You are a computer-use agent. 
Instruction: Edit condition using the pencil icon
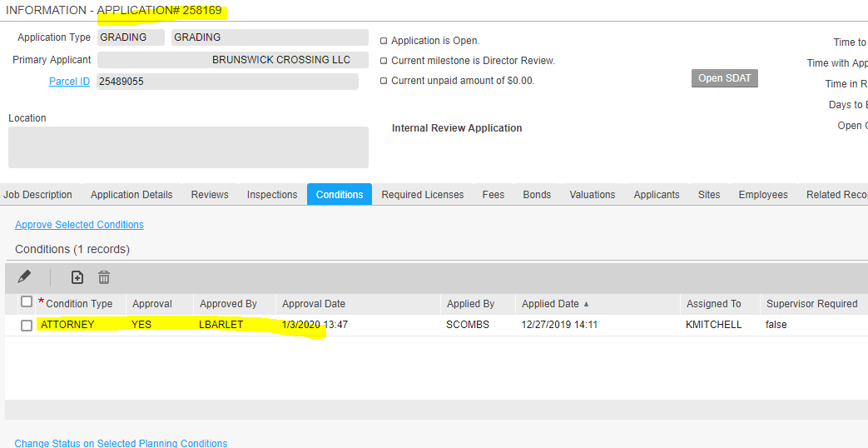point(24,277)
